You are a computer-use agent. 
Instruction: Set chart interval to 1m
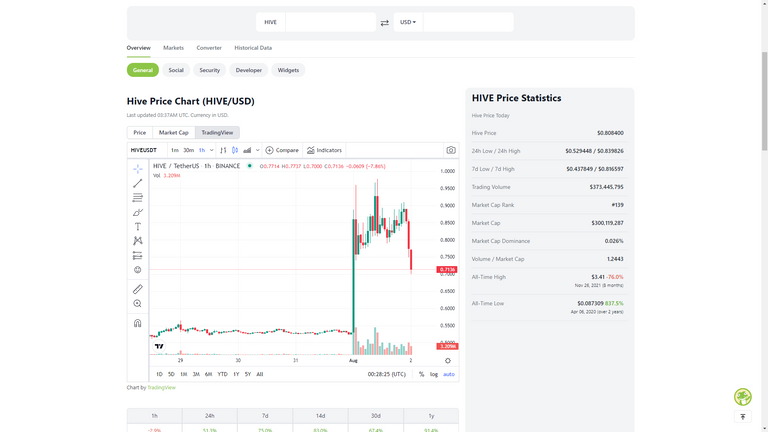[x=175, y=150]
